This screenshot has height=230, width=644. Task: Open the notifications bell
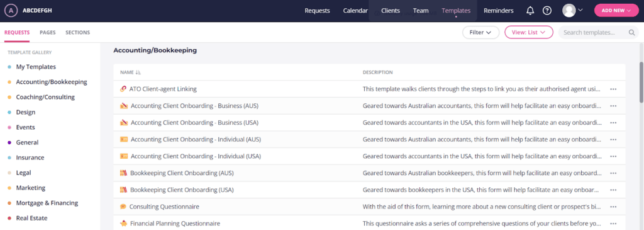530,11
